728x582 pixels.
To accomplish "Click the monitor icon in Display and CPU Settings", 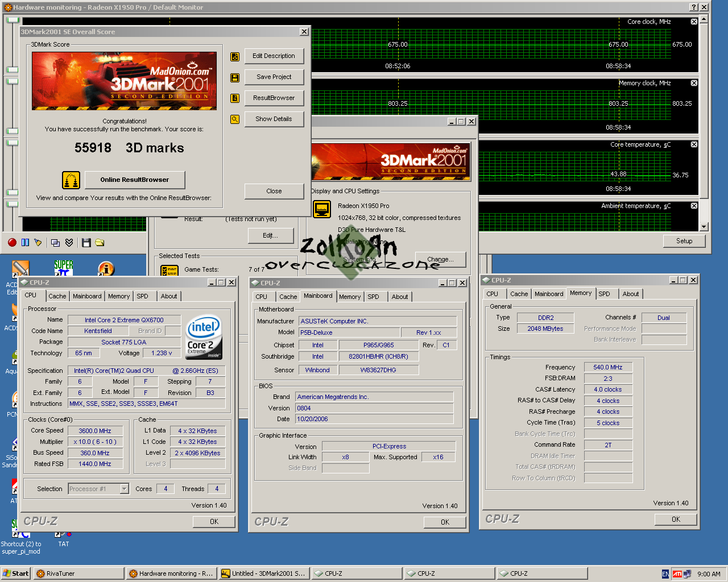I will (x=322, y=209).
